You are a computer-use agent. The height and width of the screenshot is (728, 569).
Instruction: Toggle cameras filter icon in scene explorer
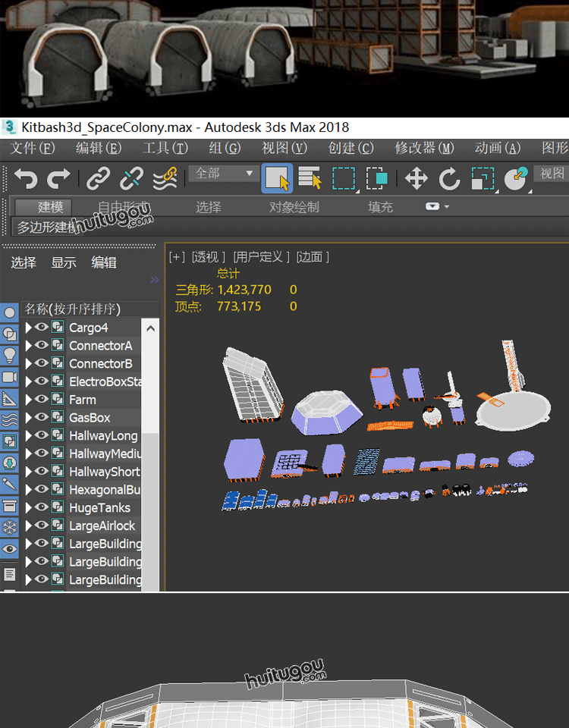(9, 377)
